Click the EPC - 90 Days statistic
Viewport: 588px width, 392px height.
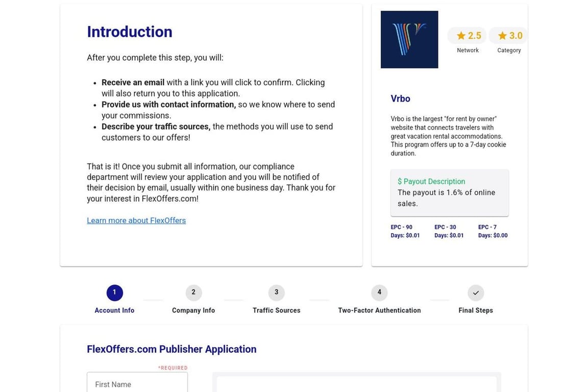coord(405,231)
